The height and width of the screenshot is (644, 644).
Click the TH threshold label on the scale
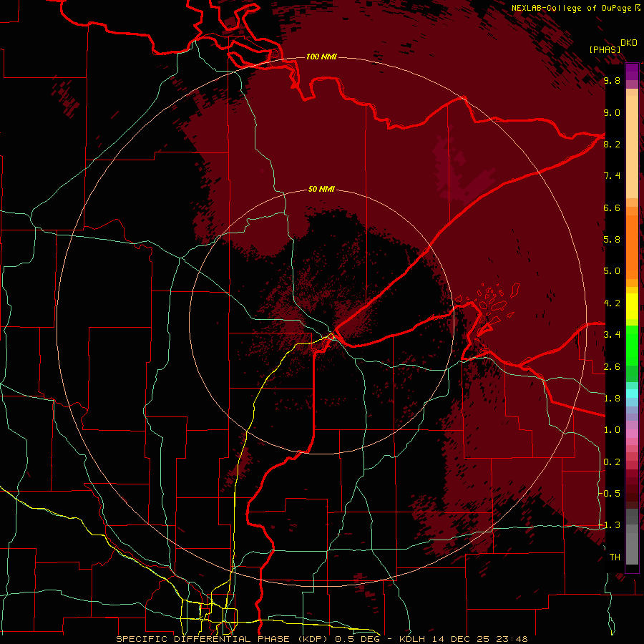tap(615, 557)
